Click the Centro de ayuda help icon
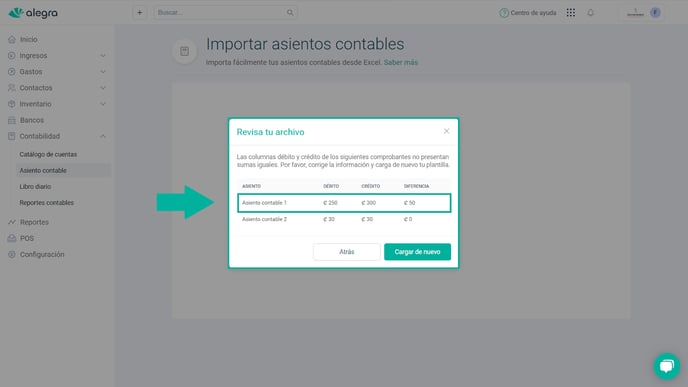Image resolution: width=688 pixels, height=387 pixels. point(504,13)
